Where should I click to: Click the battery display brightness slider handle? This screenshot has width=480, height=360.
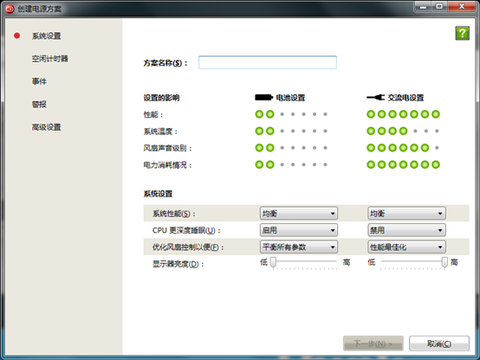[273, 262]
